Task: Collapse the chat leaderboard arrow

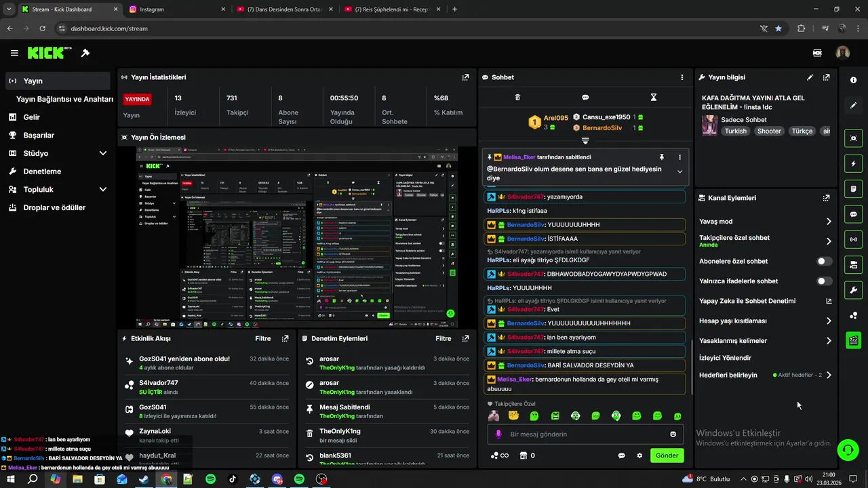Action: [x=585, y=141]
